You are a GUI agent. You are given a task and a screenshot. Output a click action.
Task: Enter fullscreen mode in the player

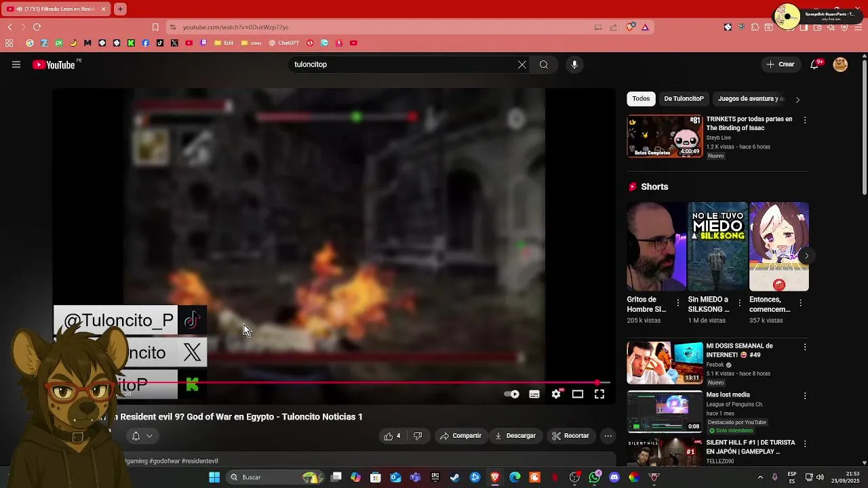pos(599,394)
